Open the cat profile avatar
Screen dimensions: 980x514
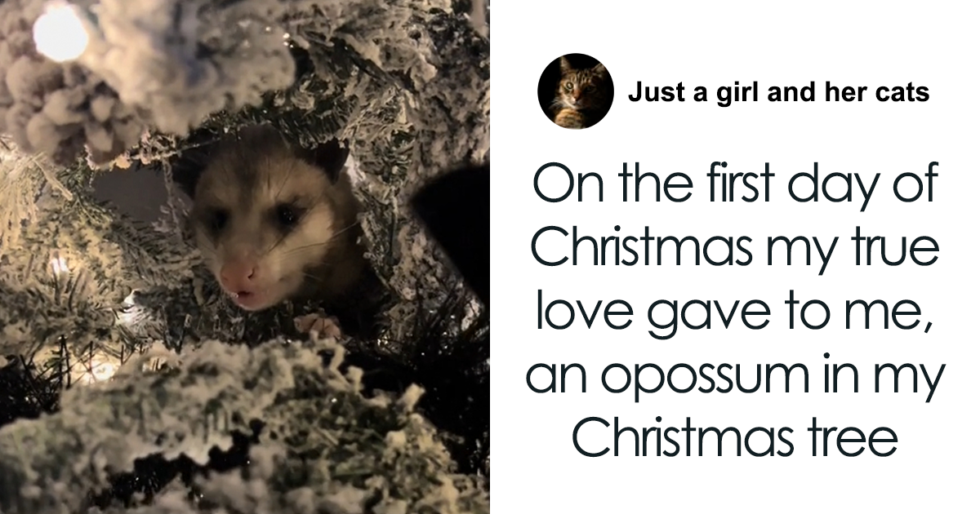pos(575,91)
